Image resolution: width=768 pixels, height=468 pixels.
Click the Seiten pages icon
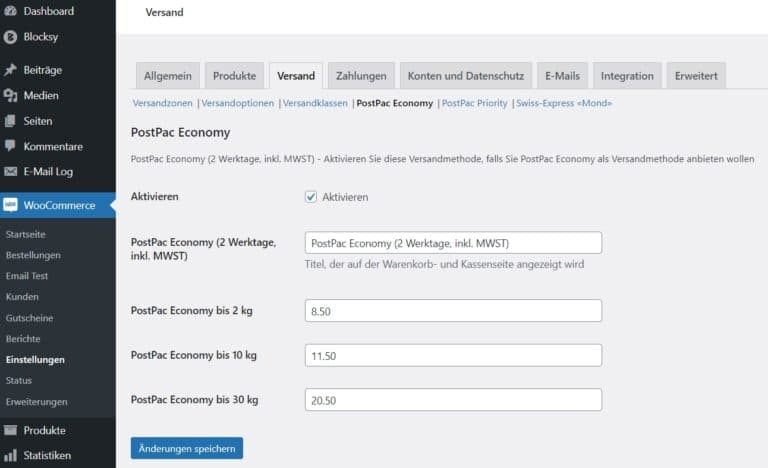pos(10,121)
